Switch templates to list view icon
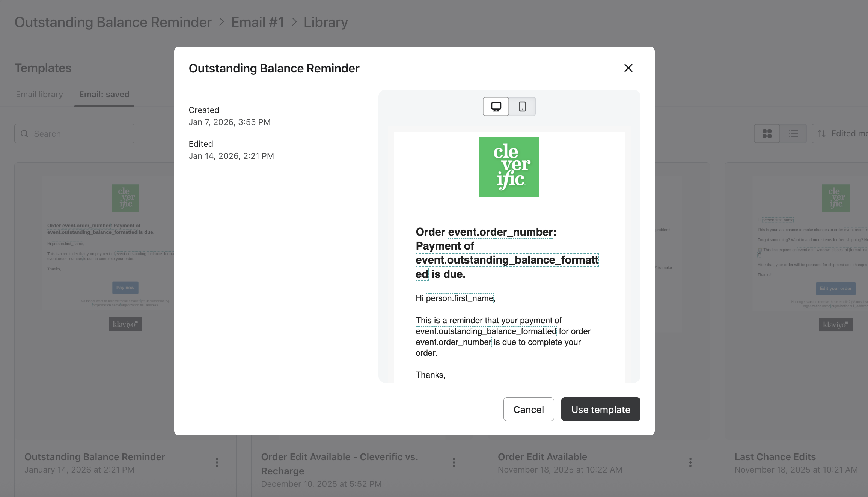Viewport: 868px width, 497px height. [793, 134]
